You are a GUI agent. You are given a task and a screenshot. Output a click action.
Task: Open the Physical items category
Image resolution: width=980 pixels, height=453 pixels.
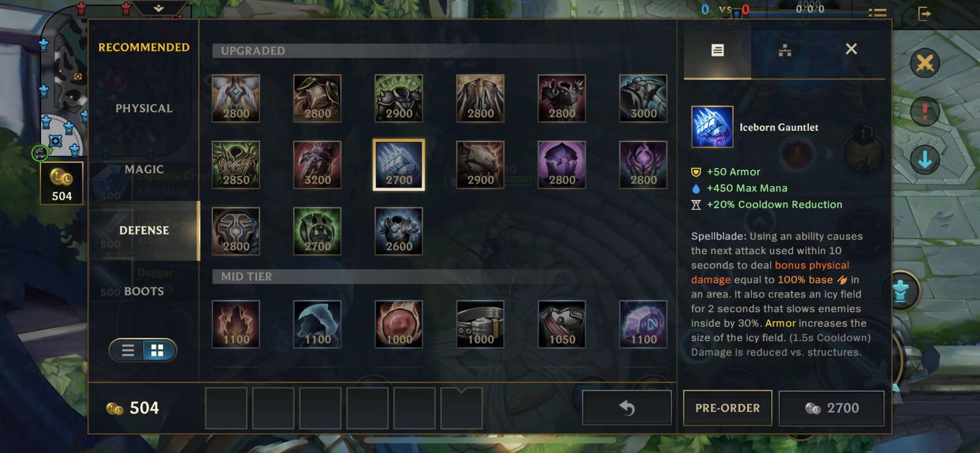tap(144, 108)
